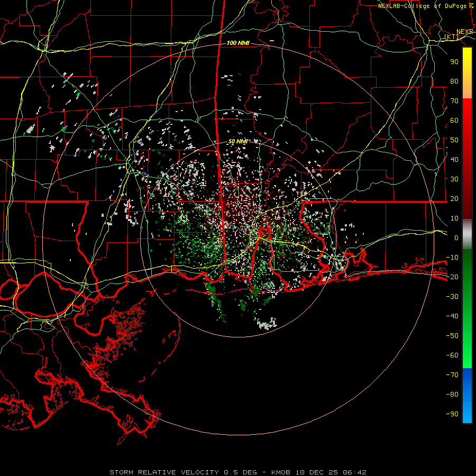Click the -30 value on the velocity scale
This screenshot has height=476, width=476.
pos(452,297)
